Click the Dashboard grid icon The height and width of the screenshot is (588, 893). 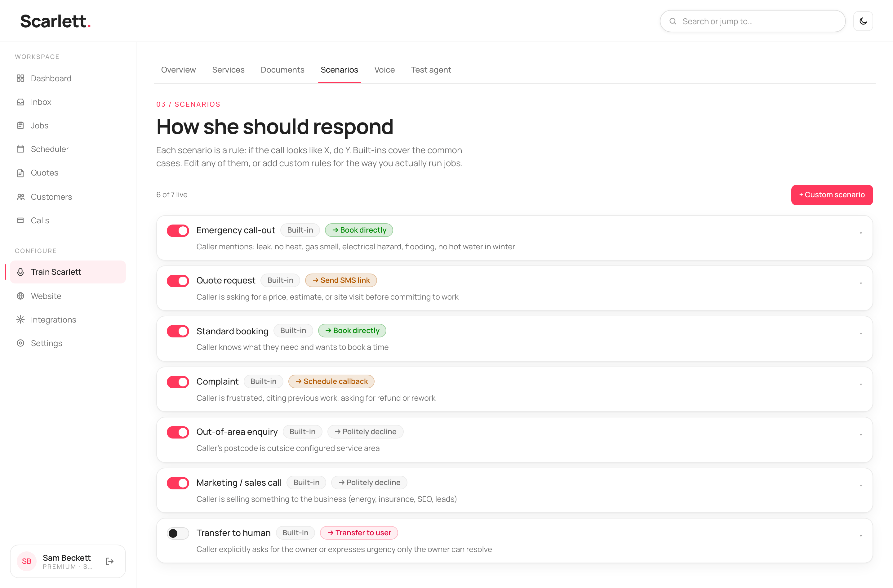(x=21, y=78)
